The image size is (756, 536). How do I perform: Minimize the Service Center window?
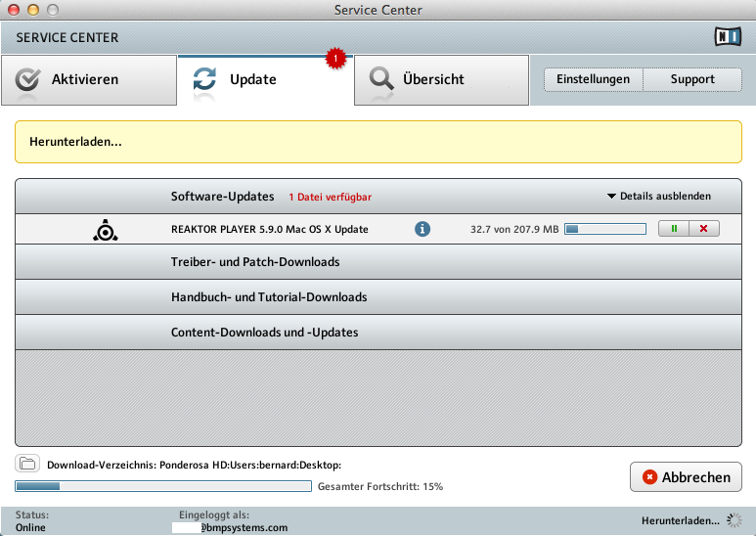(33, 10)
